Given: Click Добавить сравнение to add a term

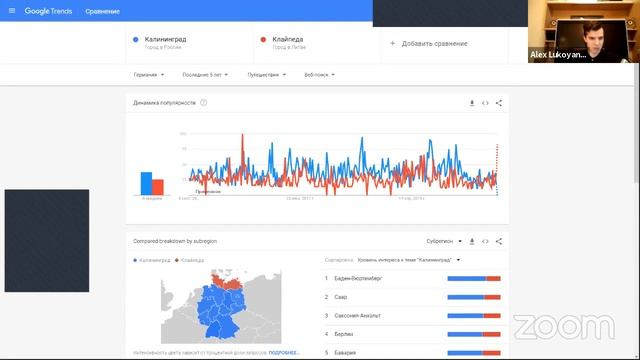Looking at the screenshot, I should tap(434, 44).
